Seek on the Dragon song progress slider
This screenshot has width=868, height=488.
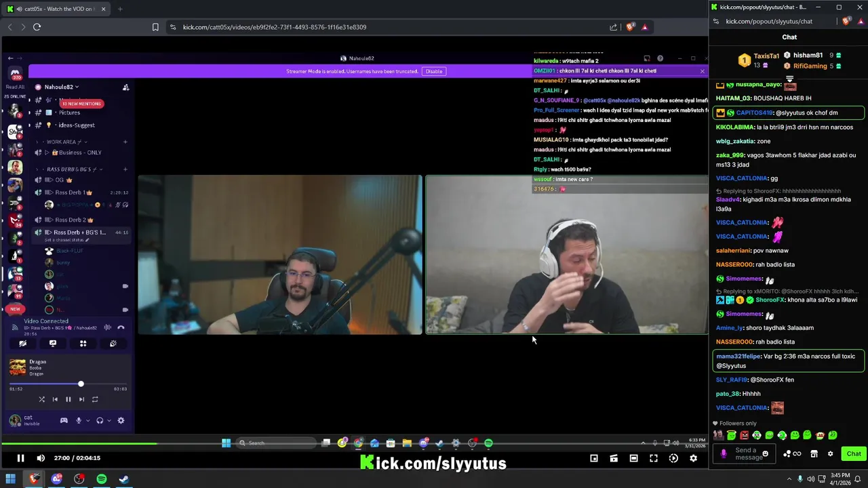click(68, 384)
